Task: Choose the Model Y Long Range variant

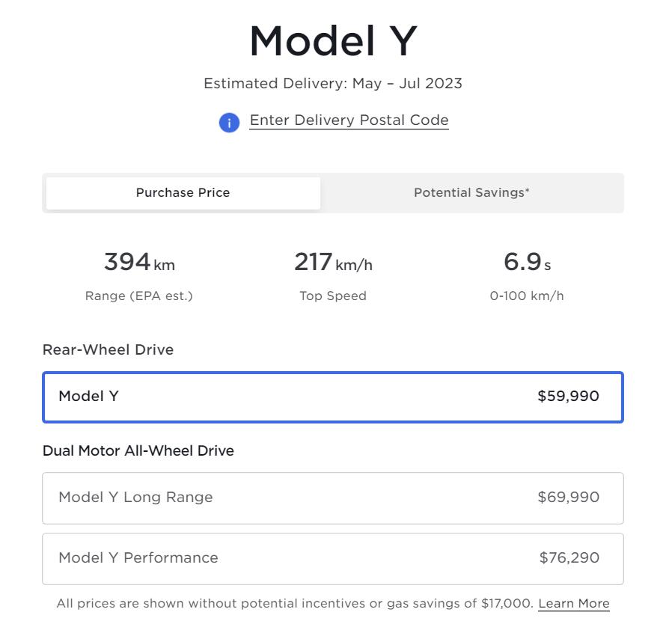Action: [x=334, y=498]
